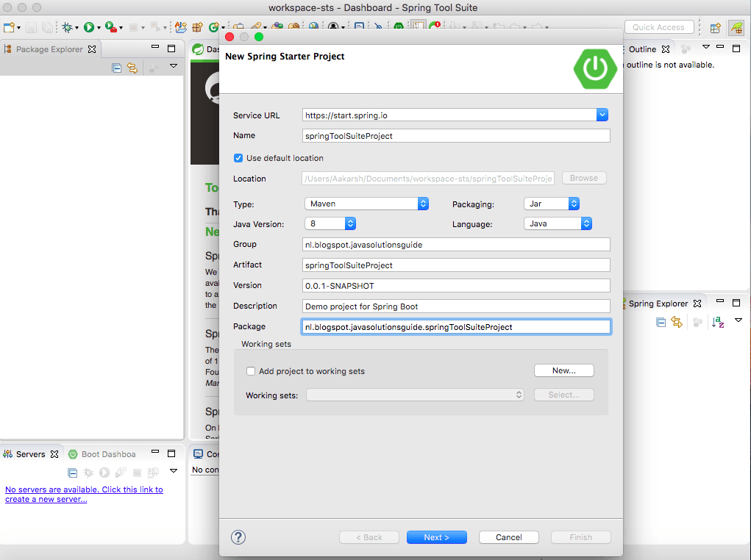Open the Debug icon's dropdown arrow
Viewport: 751px width, 560px height.
coord(76,28)
